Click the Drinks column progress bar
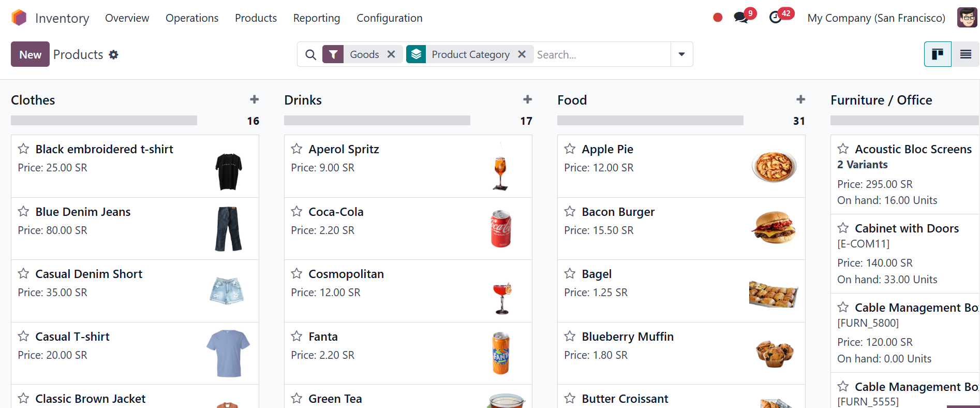This screenshot has height=408, width=980. (x=377, y=121)
